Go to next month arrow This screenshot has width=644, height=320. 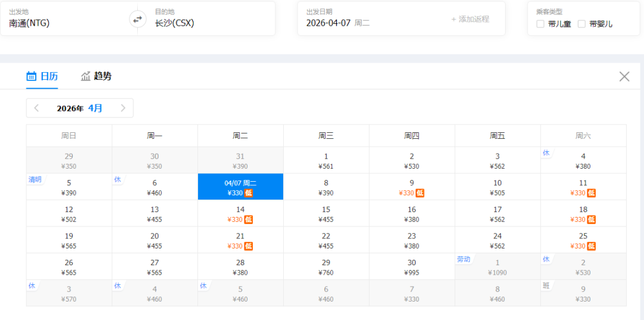[123, 108]
